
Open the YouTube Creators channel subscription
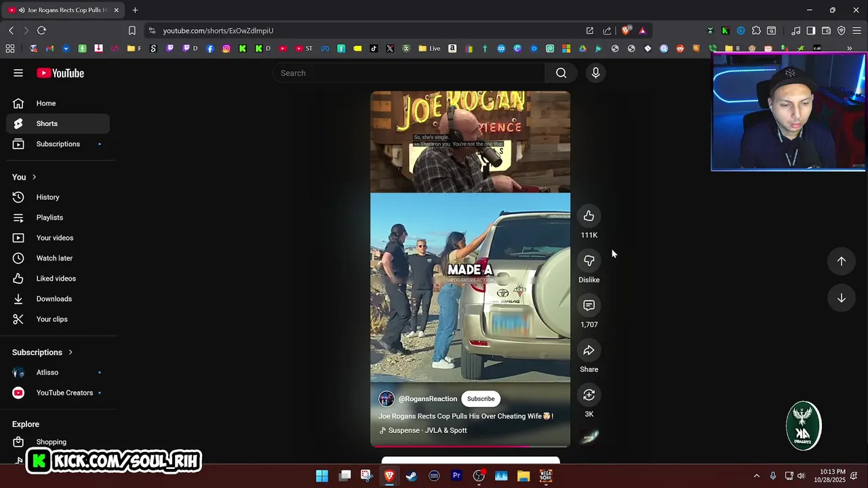point(58,392)
